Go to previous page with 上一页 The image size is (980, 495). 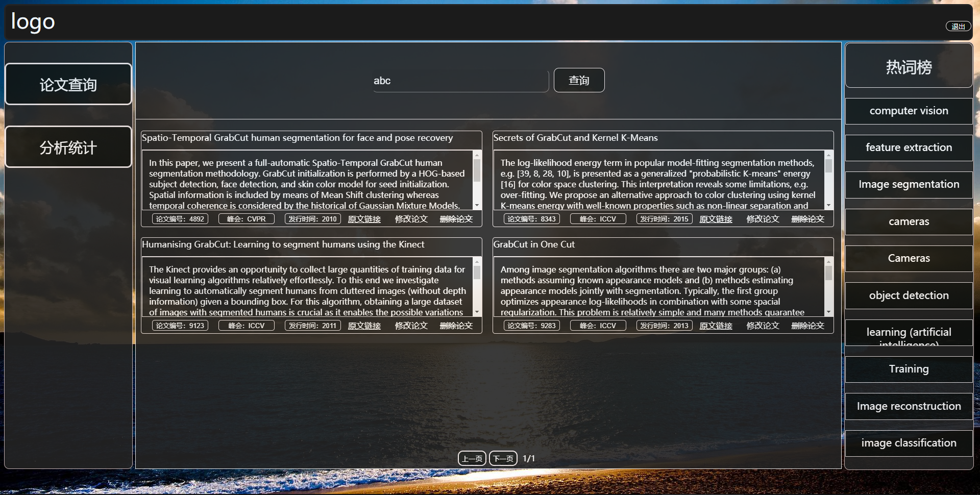click(472, 458)
